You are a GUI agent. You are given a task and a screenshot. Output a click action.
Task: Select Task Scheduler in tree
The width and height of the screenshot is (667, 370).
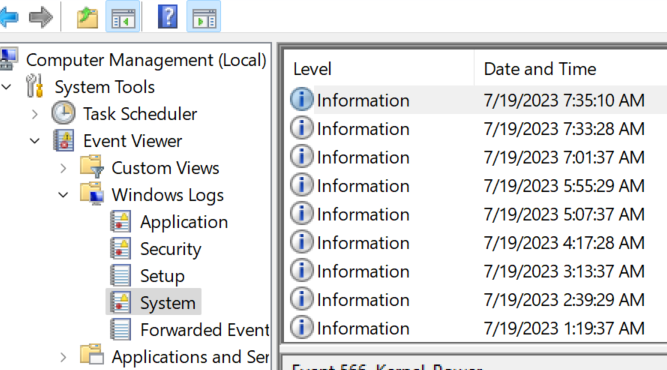click(140, 114)
